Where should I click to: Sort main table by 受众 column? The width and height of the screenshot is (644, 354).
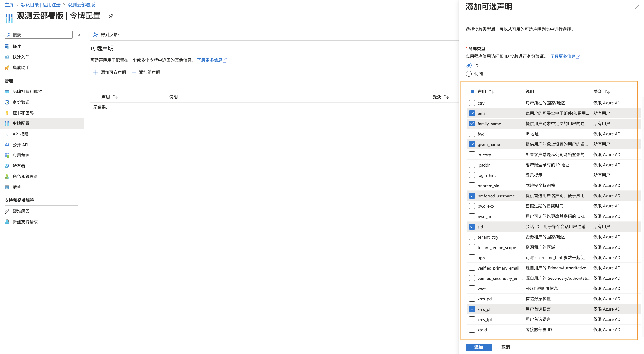pyautogui.click(x=446, y=97)
